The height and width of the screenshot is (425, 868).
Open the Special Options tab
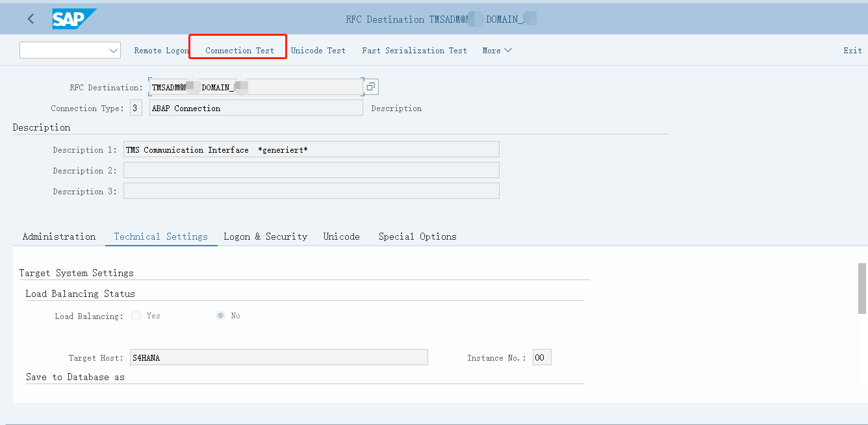click(417, 237)
